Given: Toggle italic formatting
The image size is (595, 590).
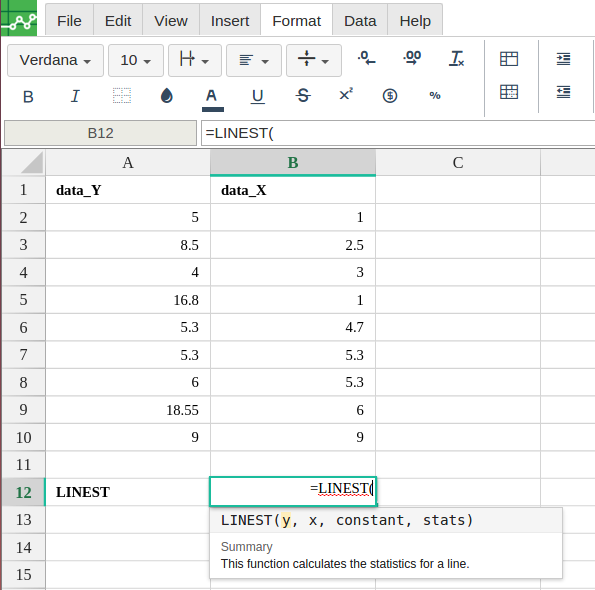Looking at the screenshot, I should pos(75,96).
